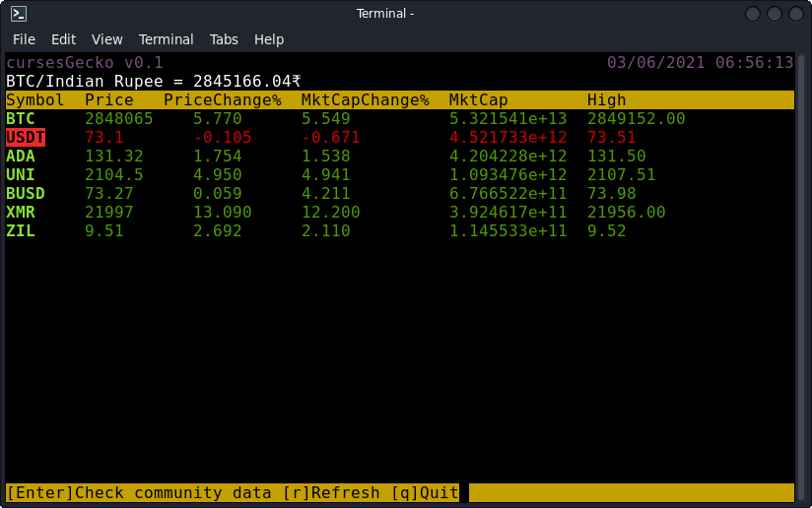Viewport: 812px width, 508px height.
Task: Click XMR market cap change 12.200
Action: (331, 212)
